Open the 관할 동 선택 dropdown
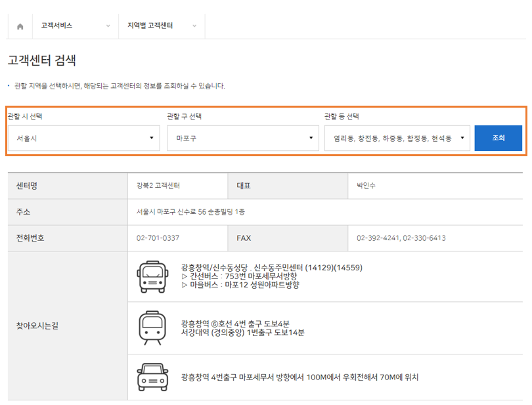This screenshot has width=532, height=405. tap(397, 138)
